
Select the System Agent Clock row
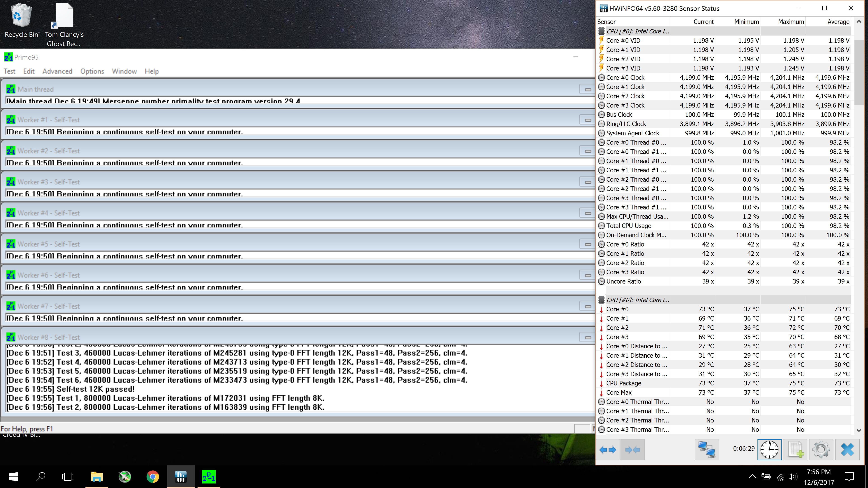(724, 133)
